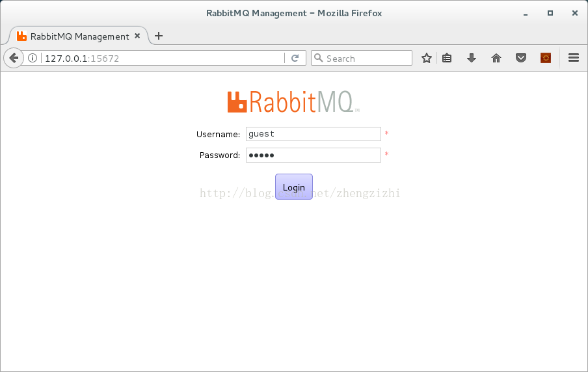Click the magnifier icon in Search box
This screenshot has height=372, width=588.
click(x=318, y=58)
